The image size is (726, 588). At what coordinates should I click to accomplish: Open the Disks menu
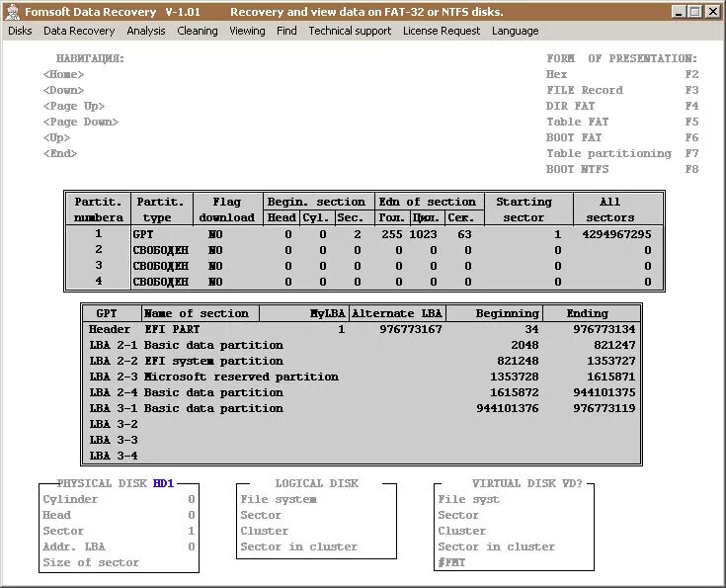coord(20,31)
